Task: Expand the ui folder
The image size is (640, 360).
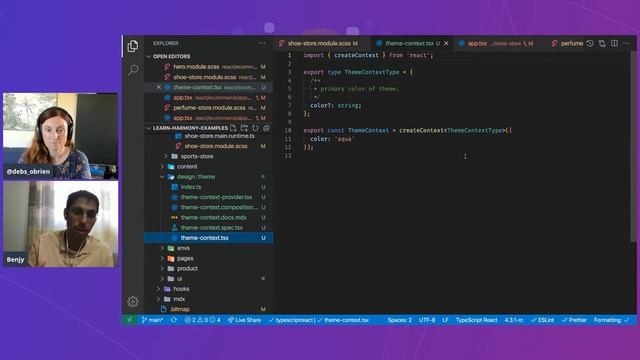Action: (x=162, y=279)
